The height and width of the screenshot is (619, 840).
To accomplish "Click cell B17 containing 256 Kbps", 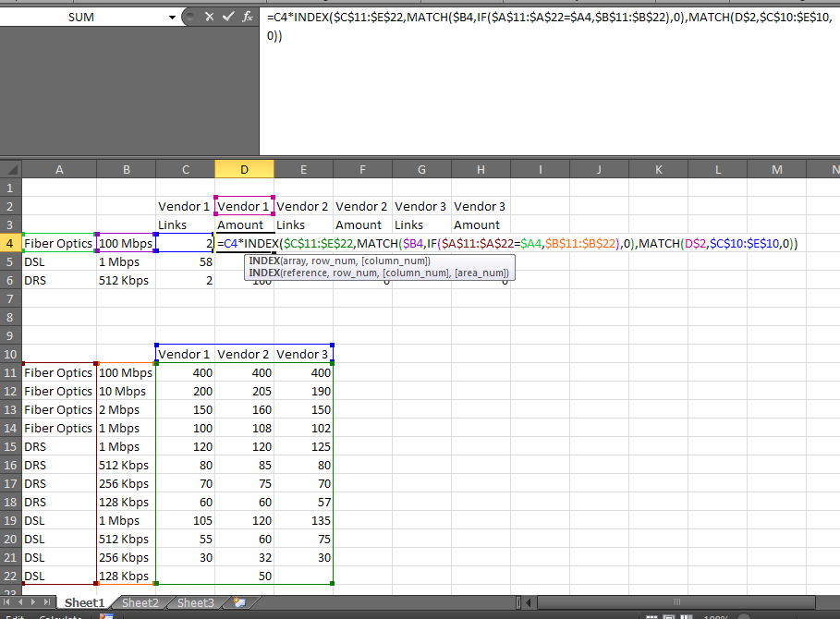I will click(x=127, y=483).
